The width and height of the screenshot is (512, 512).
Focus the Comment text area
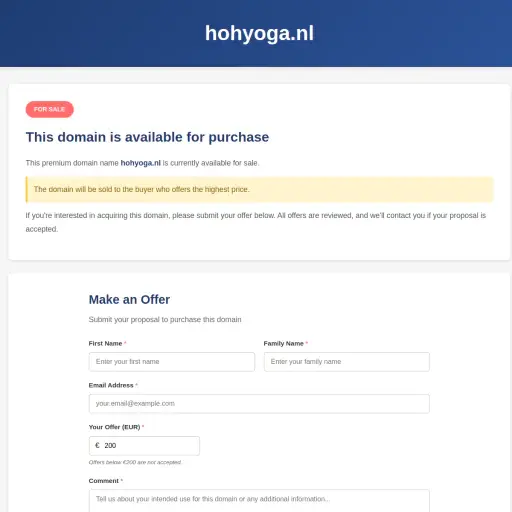[259, 501]
